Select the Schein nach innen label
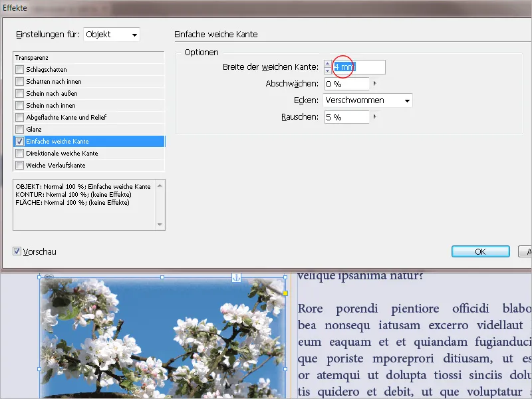 [x=51, y=105]
